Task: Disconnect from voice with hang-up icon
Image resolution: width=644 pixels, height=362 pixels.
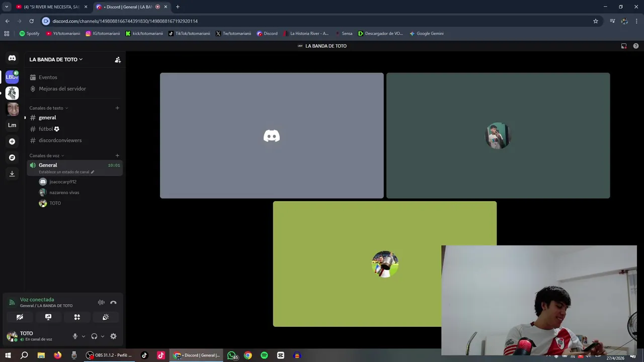Action: click(113, 302)
